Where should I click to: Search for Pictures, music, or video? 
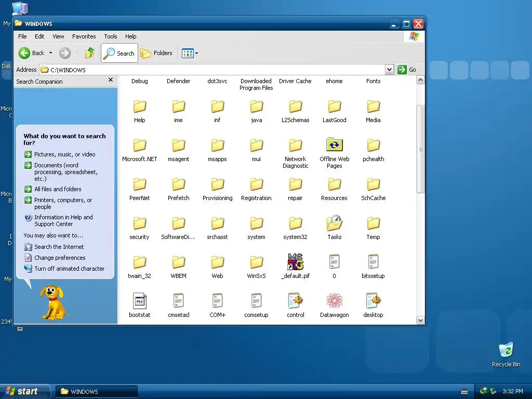(x=60, y=154)
